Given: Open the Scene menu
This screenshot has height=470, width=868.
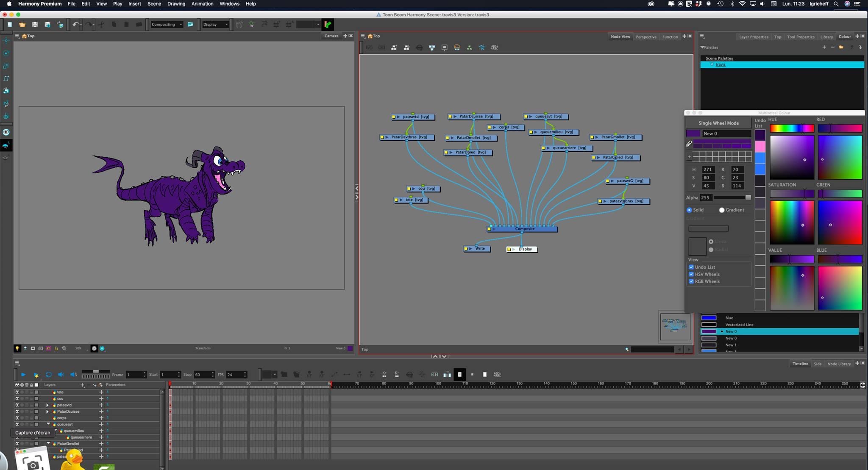Looking at the screenshot, I should [154, 4].
